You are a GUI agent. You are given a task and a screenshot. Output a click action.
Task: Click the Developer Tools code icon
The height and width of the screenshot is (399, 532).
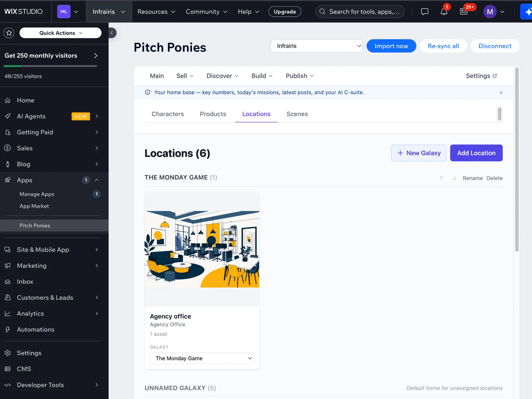[8, 385]
